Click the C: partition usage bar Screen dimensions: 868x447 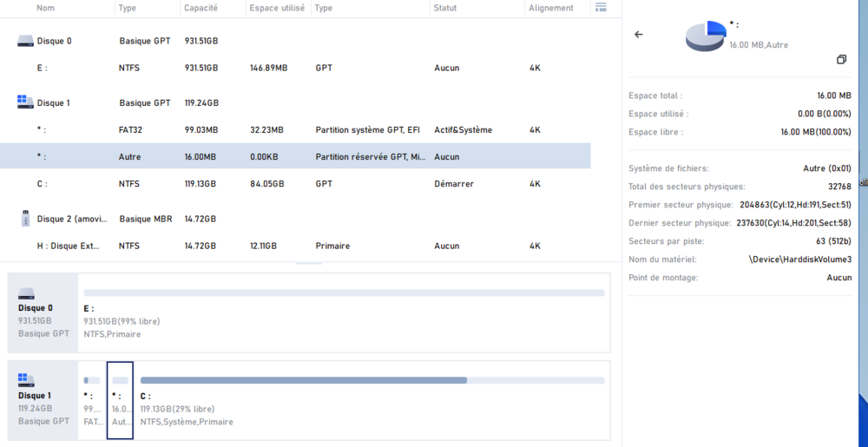(x=372, y=380)
